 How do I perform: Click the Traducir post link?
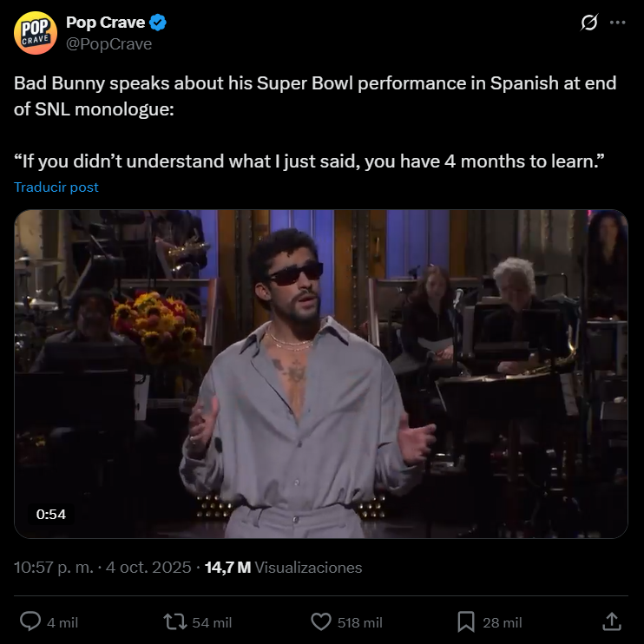[x=56, y=187]
